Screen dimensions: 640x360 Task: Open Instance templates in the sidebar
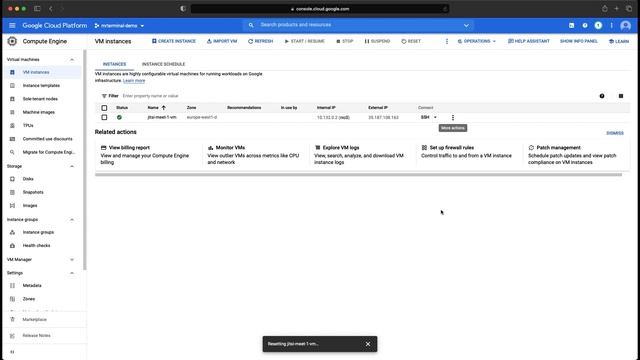click(42, 86)
